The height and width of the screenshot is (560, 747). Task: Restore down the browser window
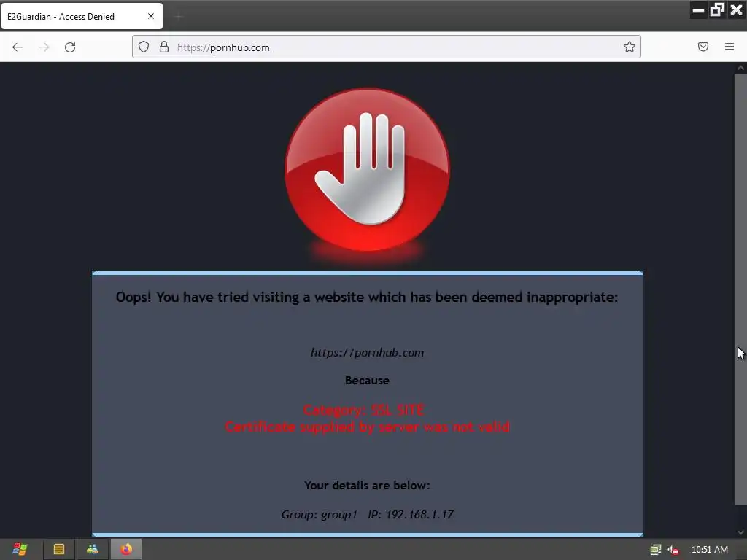click(717, 10)
